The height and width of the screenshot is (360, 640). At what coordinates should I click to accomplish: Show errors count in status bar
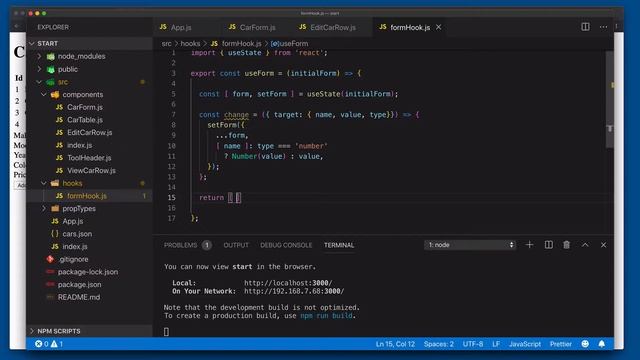click(42, 344)
